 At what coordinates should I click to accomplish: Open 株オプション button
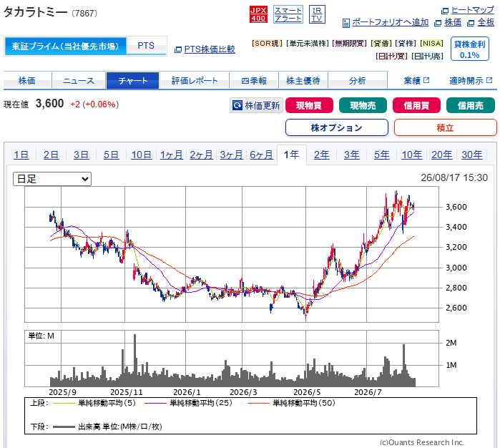tap(337, 127)
